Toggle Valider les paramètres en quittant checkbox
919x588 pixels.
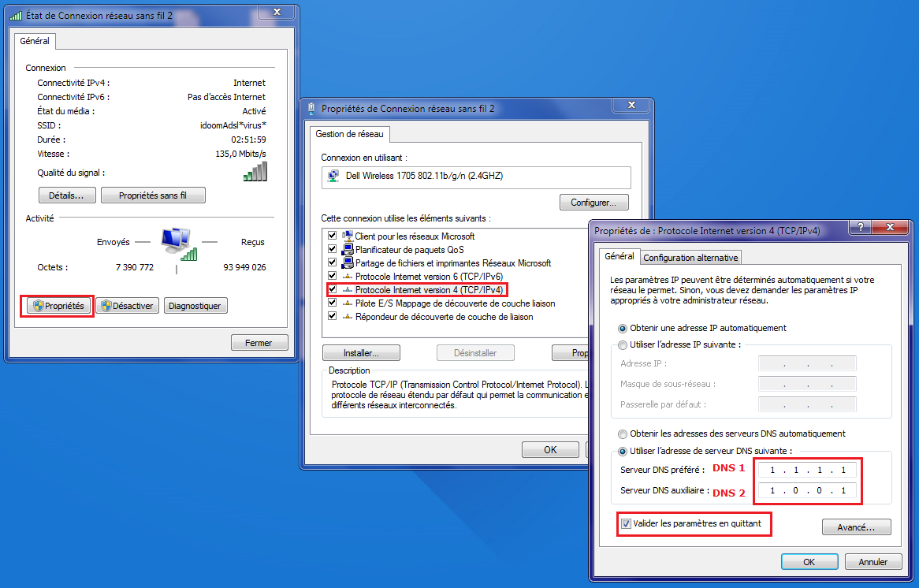(626, 523)
